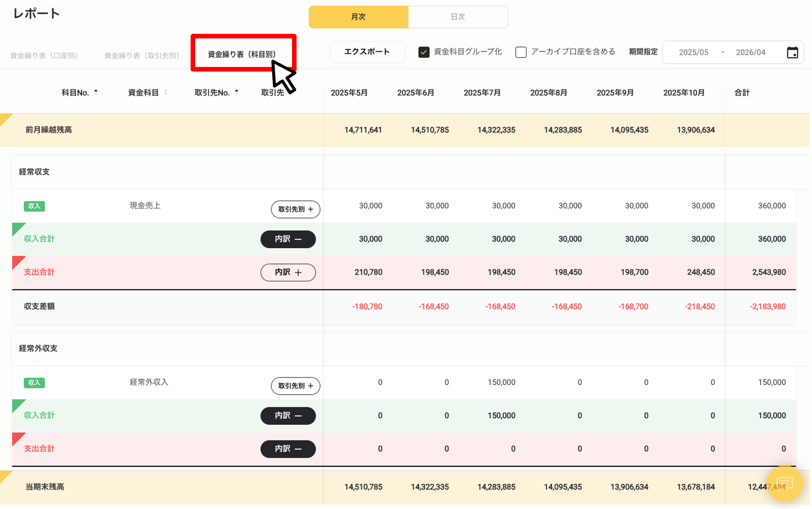Expand 現金売上 by 取引先別

click(x=296, y=209)
